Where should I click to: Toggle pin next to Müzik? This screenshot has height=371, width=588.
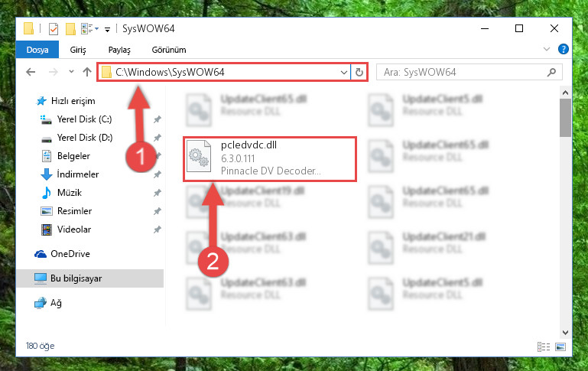(x=158, y=193)
